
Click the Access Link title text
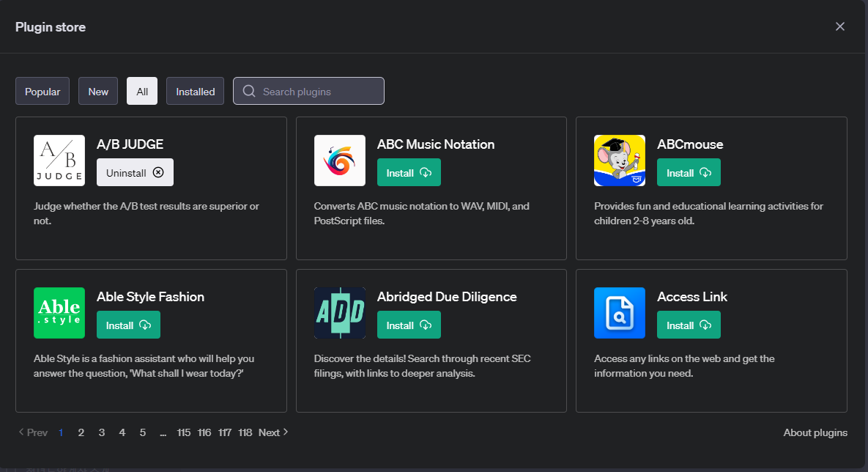[x=692, y=297]
